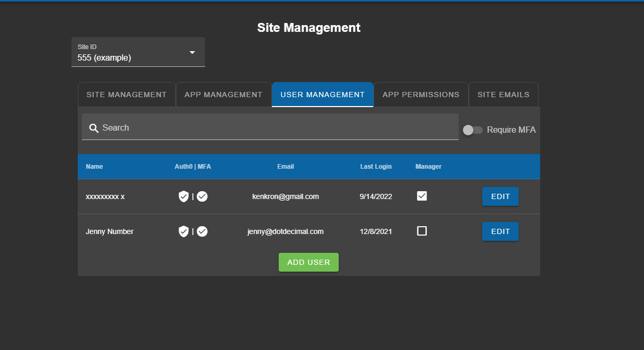Click the Require MFA label text
Image resolution: width=644 pixels, height=350 pixels.
point(511,130)
